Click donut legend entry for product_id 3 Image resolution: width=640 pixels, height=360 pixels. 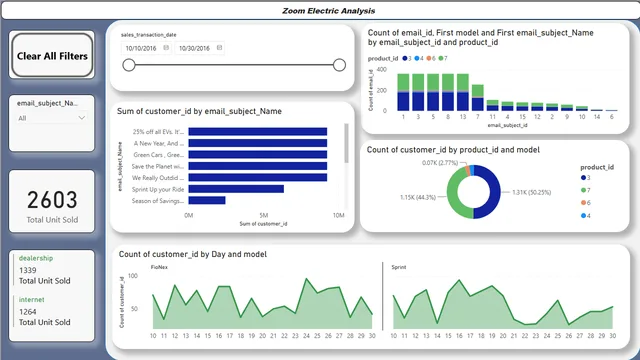click(x=586, y=178)
